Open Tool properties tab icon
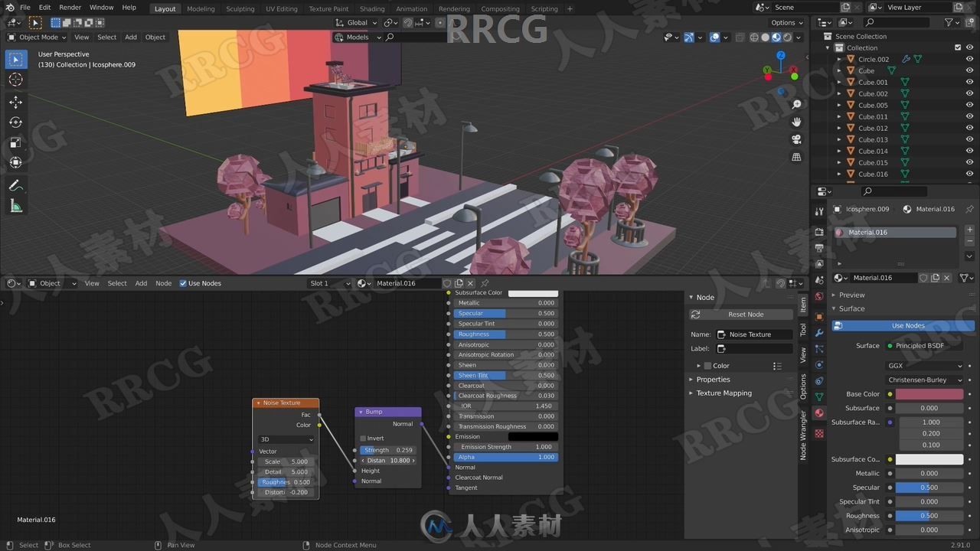980x551 pixels. [x=819, y=211]
